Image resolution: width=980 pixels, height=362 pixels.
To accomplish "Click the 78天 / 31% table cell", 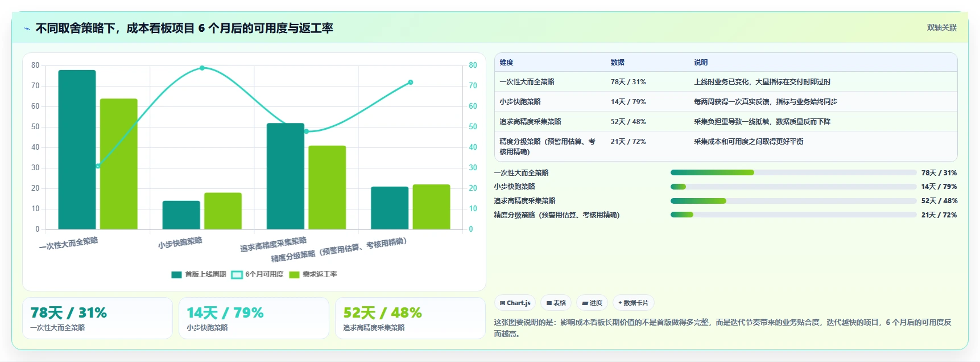I will coord(628,82).
